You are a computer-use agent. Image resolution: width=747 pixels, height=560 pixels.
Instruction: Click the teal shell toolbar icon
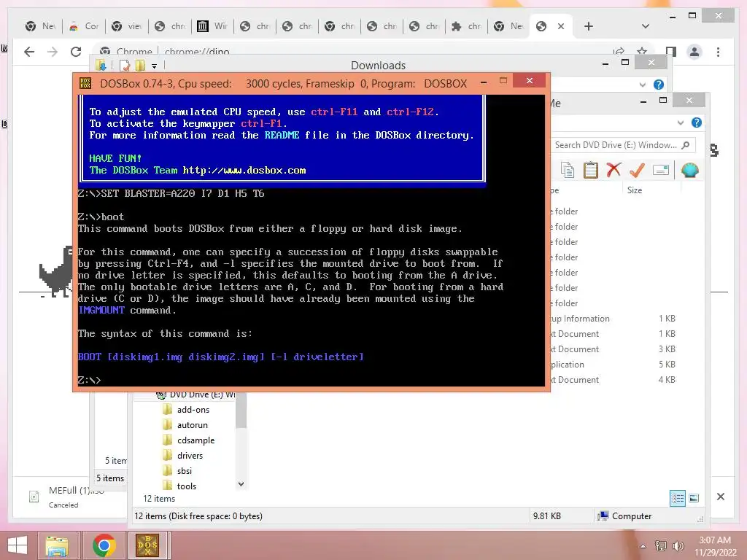click(x=690, y=170)
